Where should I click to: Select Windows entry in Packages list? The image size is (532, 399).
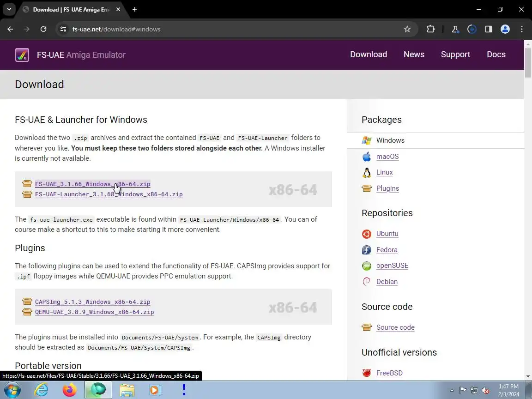435,140
